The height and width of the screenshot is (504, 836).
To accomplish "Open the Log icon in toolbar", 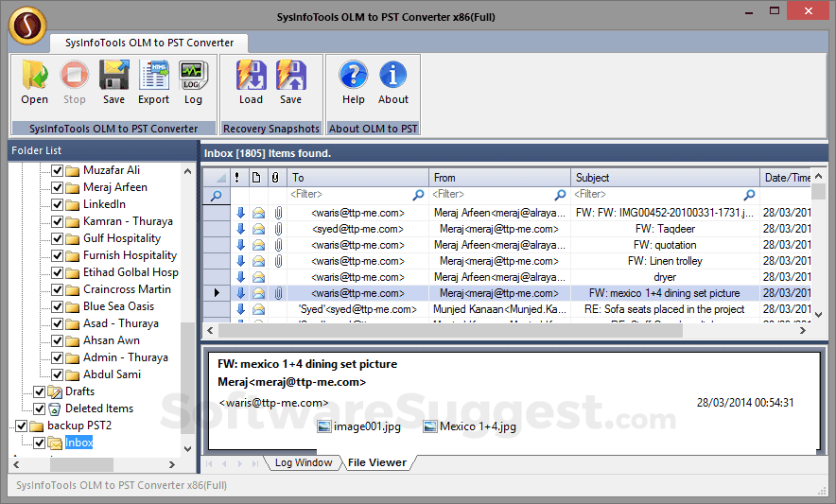I will [x=193, y=76].
